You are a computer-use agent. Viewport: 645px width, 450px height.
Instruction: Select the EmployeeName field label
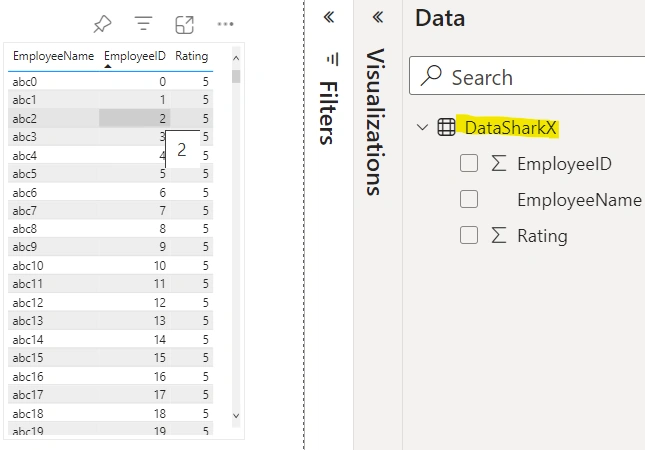(x=579, y=200)
